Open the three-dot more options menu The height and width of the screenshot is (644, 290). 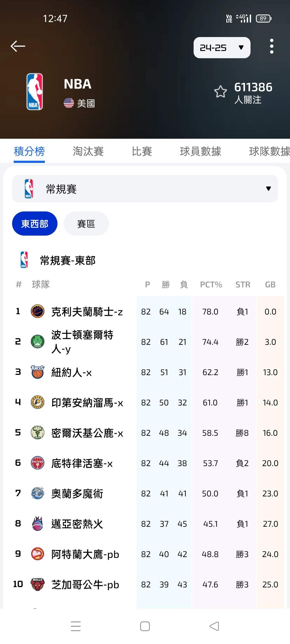(x=271, y=46)
